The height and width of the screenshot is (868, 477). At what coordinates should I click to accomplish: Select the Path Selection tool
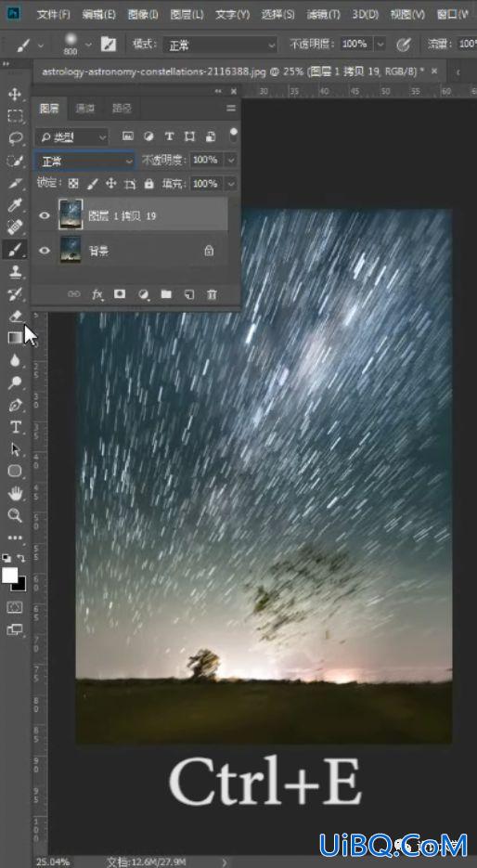click(x=15, y=449)
